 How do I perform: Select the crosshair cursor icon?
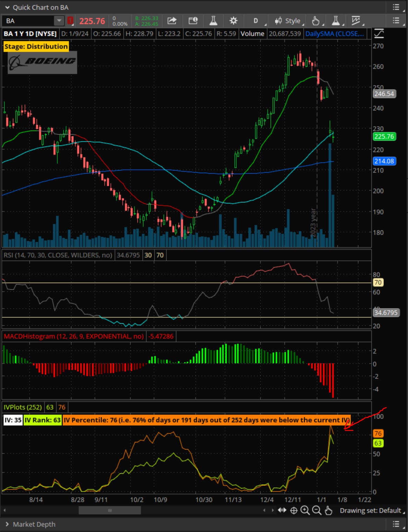tap(293, 510)
